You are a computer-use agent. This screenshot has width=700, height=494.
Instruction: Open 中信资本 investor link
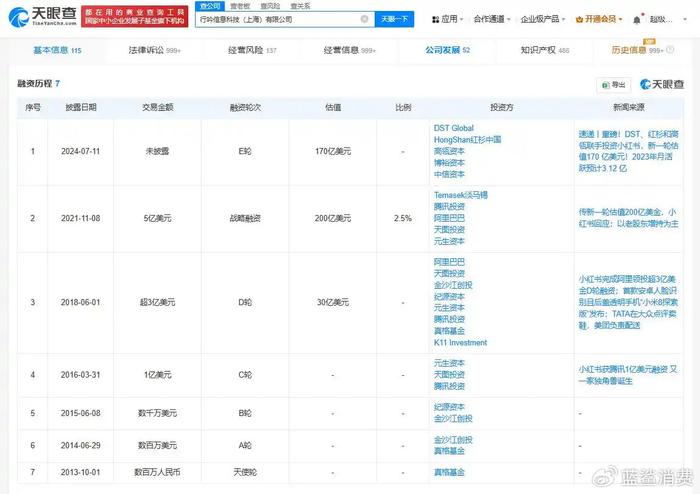[449, 174]
